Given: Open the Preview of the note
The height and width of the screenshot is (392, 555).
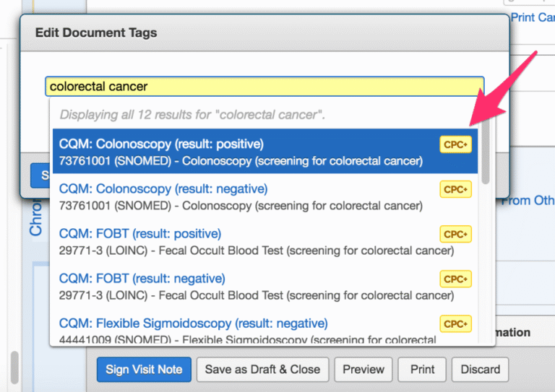Looking at the screenshot, I should (x=363, y=370).
